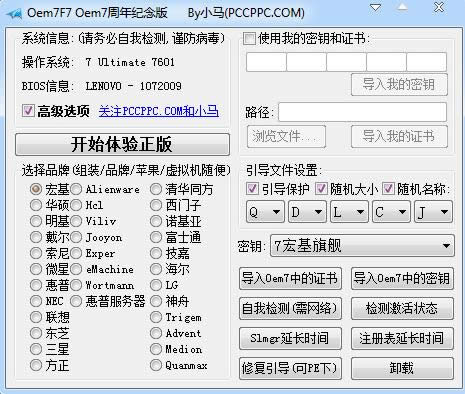Enable 使用我的密钥和证书 checkbox
This screenshot has height=394, width=465.
pos(249,38)
